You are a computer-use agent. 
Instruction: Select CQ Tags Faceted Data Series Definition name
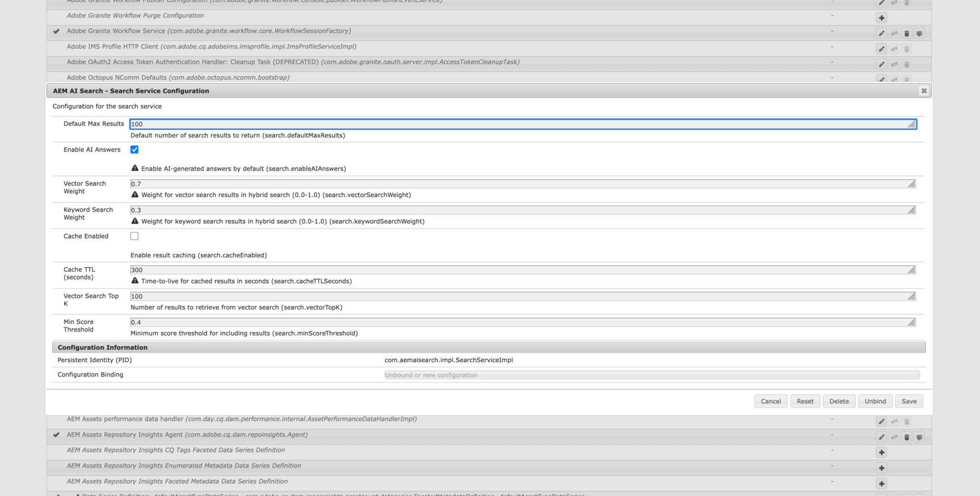[175, 450]
